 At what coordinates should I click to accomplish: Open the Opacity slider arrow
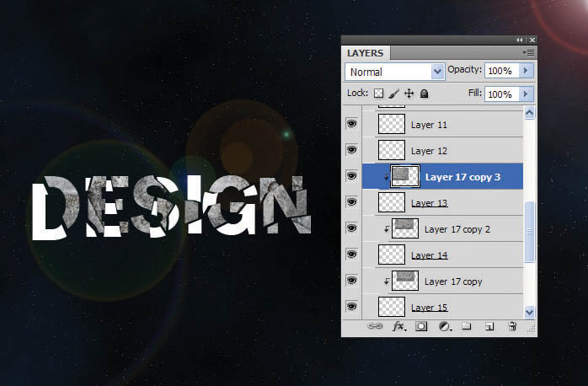pos(526,71)
